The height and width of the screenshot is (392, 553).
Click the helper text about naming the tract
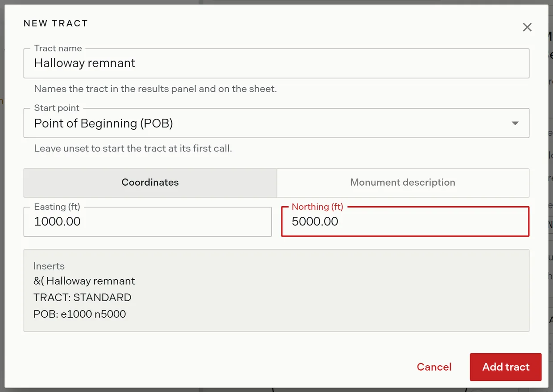pyautogui.click(x=156, y=89)
